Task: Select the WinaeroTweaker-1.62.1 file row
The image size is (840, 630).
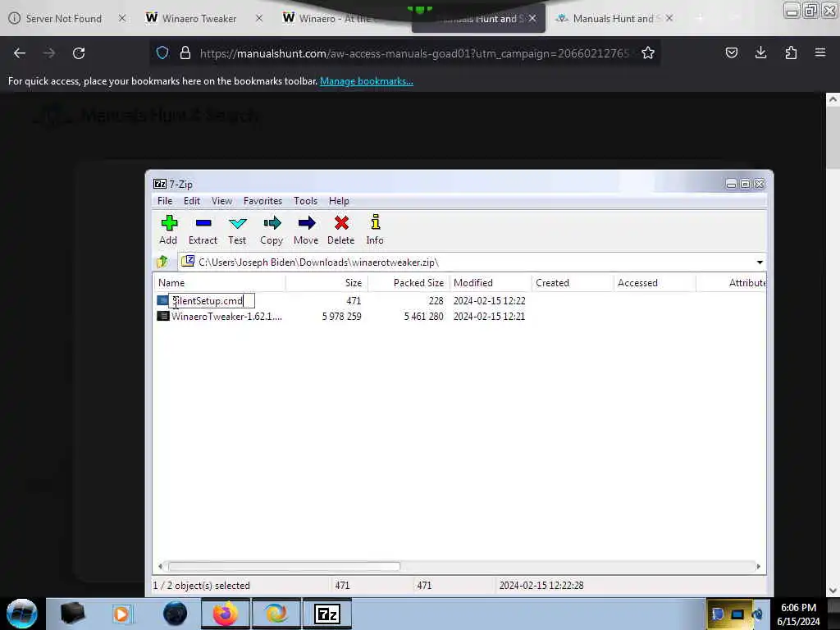Action: pyautogui.click(x=461, y=316)
